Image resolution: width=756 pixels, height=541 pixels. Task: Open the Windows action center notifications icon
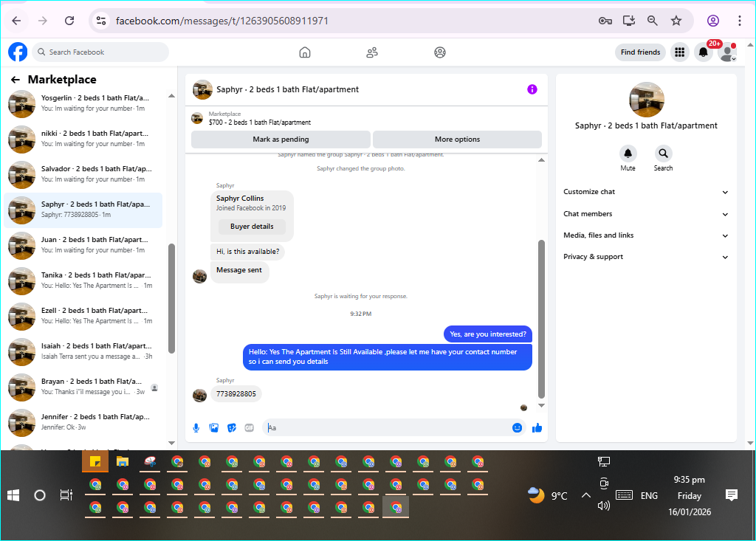click(732, 495)
